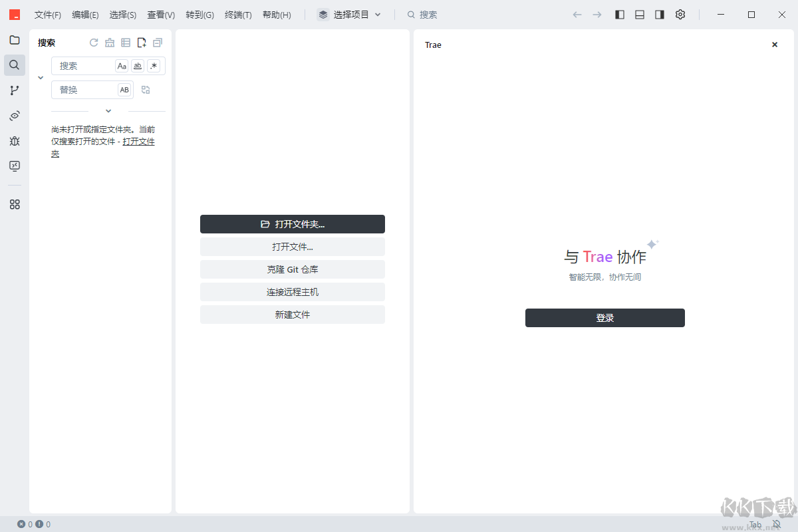Toggle Use Regular Expression option
798x532 pixels.
(x=154, y=66)
